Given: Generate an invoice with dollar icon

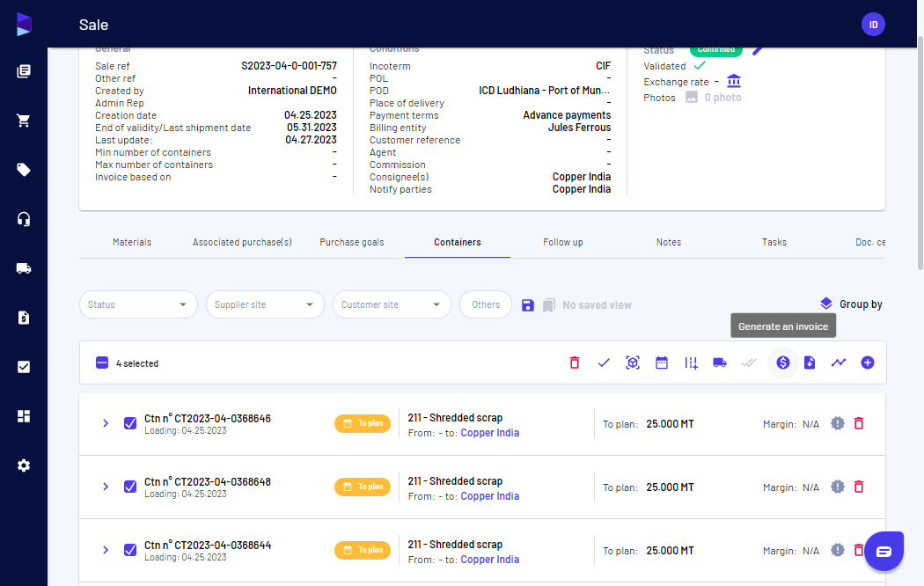Looking at the screenshot, I should pyautogui.click(x=782, y=363).
